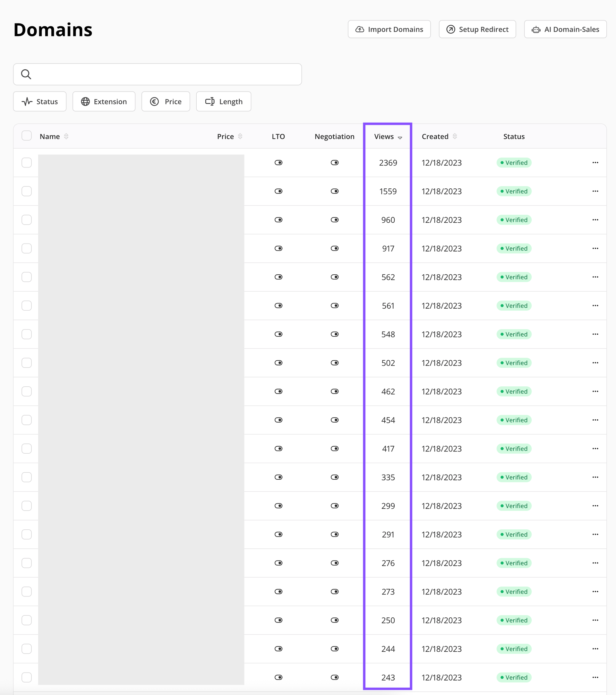Open the Status filter dropdown

pyautogui.click(x=40, y=101)
